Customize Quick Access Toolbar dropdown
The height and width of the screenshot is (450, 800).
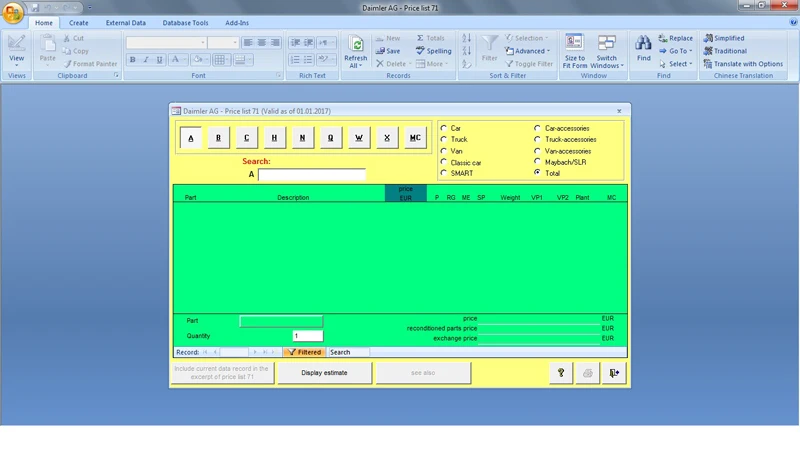tap(90, 8)
